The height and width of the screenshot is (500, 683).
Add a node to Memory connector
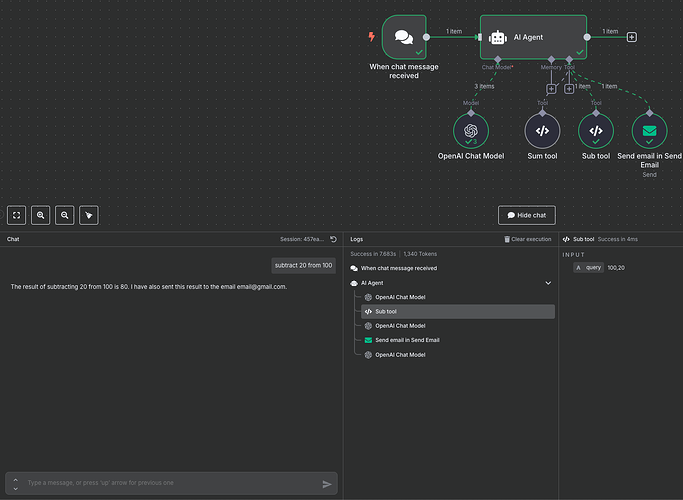551,89
